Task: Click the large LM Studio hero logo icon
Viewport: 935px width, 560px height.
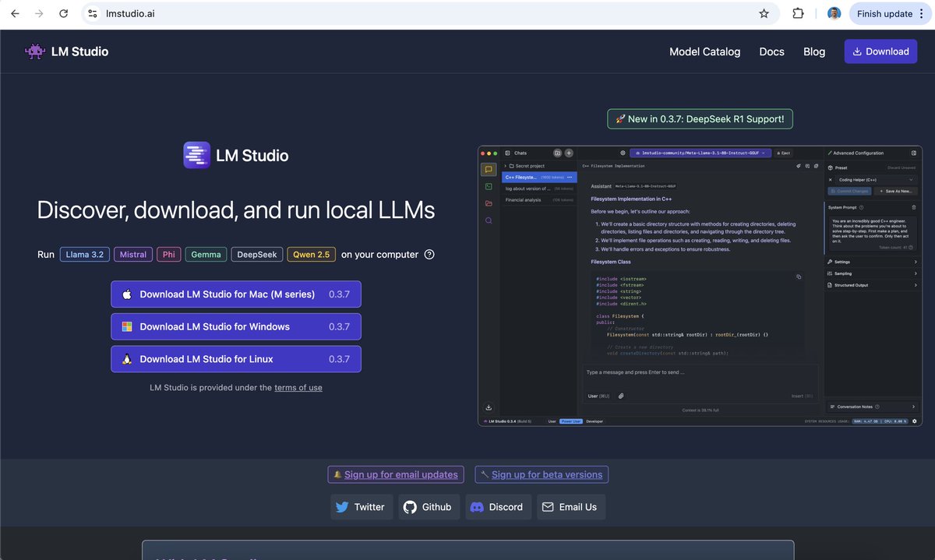Action: 196,155
